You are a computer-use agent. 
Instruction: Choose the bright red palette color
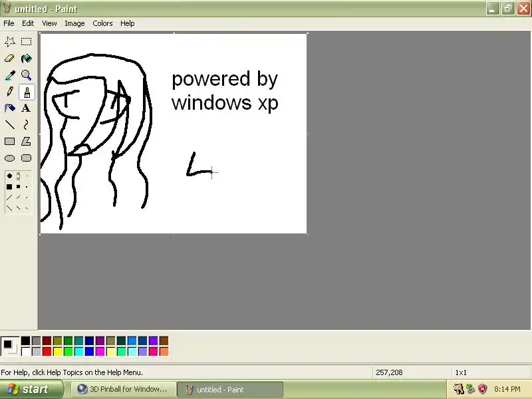point(47,351)
